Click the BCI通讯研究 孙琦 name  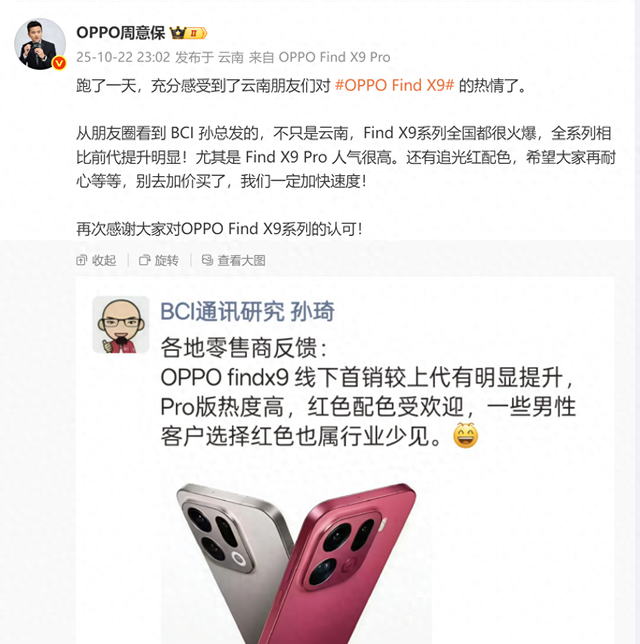(247, 311)
